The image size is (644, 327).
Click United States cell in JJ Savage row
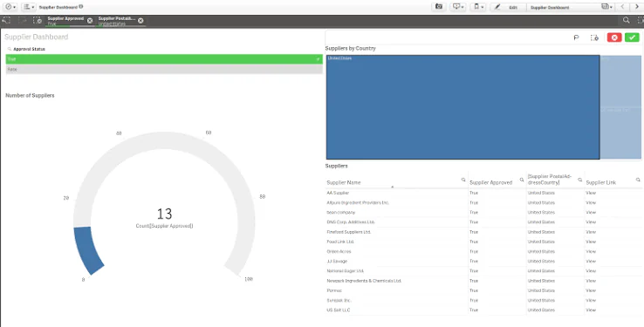[541, 262]
